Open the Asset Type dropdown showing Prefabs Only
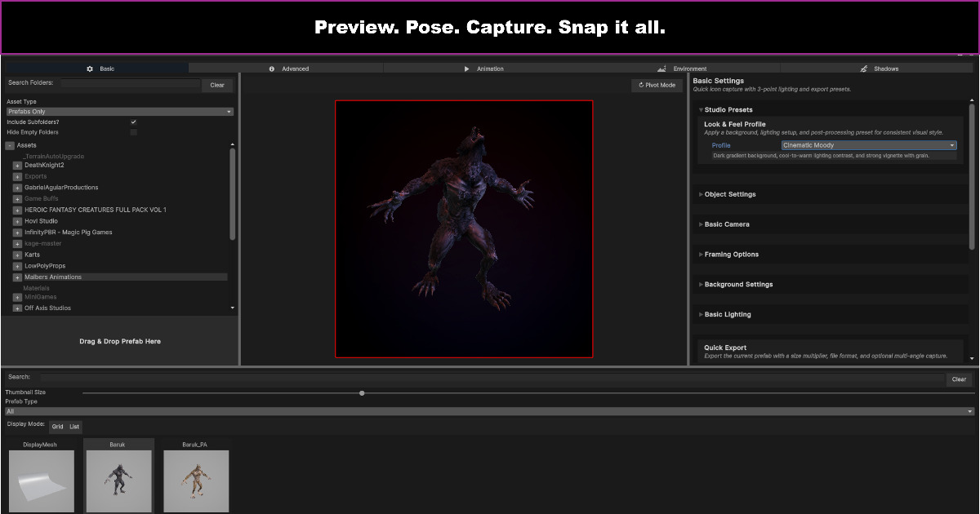 (119, 111)
